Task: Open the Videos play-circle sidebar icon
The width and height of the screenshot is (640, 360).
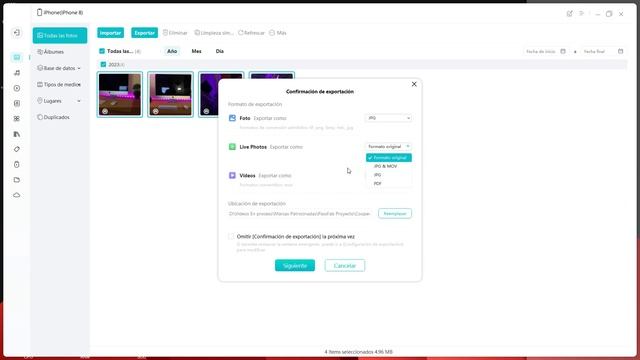Action: point(17,88)
